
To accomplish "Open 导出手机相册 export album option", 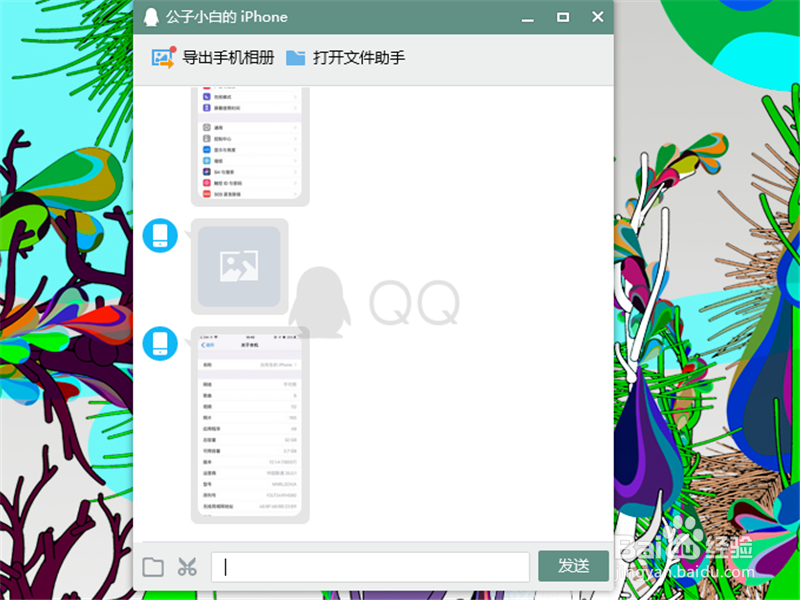I will pyautogui.click(x=228, y=57).
